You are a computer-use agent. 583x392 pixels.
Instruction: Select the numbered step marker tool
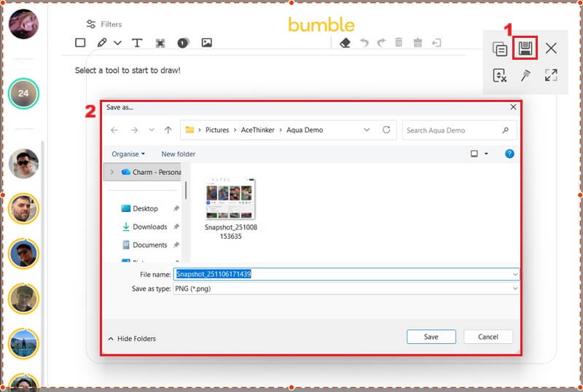tap(183, 43)
